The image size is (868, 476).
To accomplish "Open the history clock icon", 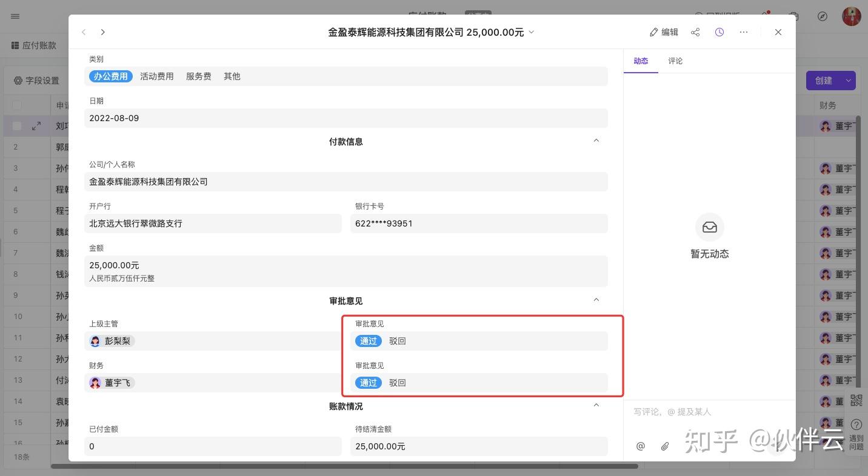I will tap(719, 32).
